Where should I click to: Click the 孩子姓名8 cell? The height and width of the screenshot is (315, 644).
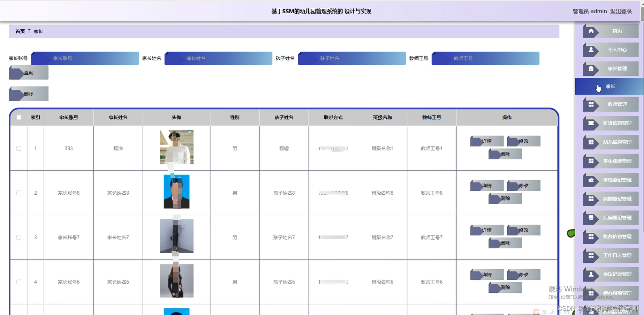click(284, 193)
